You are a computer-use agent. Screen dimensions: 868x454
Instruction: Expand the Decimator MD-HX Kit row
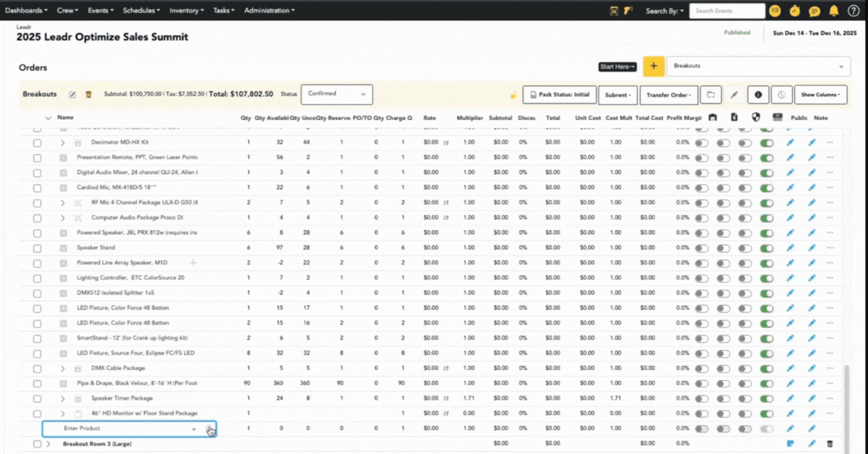63,143
